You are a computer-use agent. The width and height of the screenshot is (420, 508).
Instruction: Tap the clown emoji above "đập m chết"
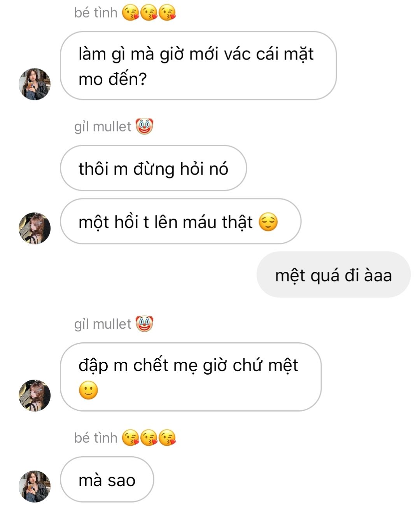pyautogui.click(x=144, y=324)
